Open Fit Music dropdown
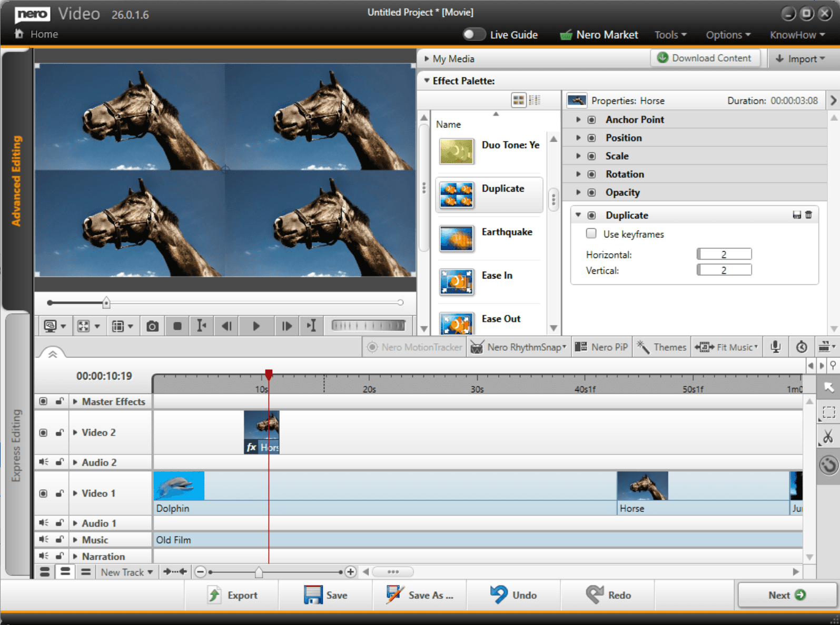Image resolution: width=840 pixels, height=625 pixels. coord(726,347)
